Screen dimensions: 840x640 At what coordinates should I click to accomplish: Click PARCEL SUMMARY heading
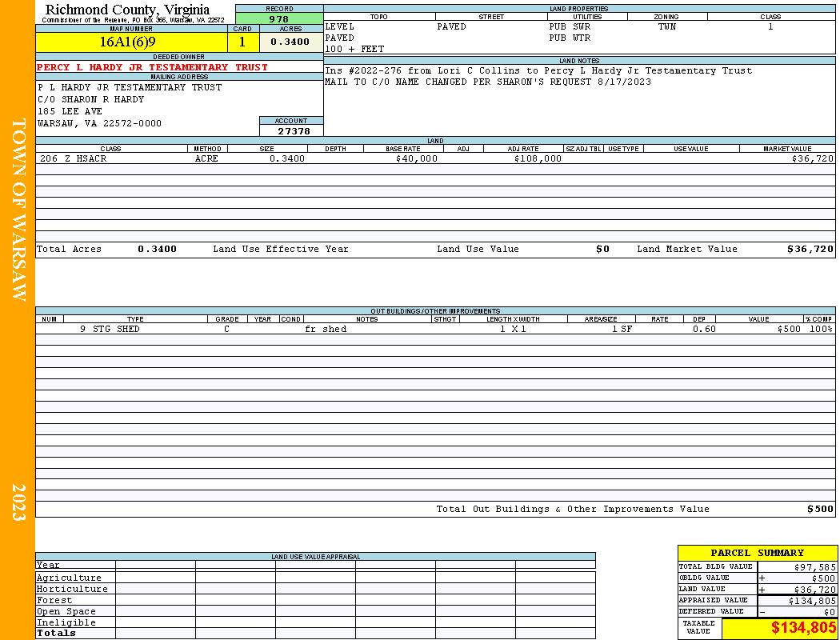[757, 553]
